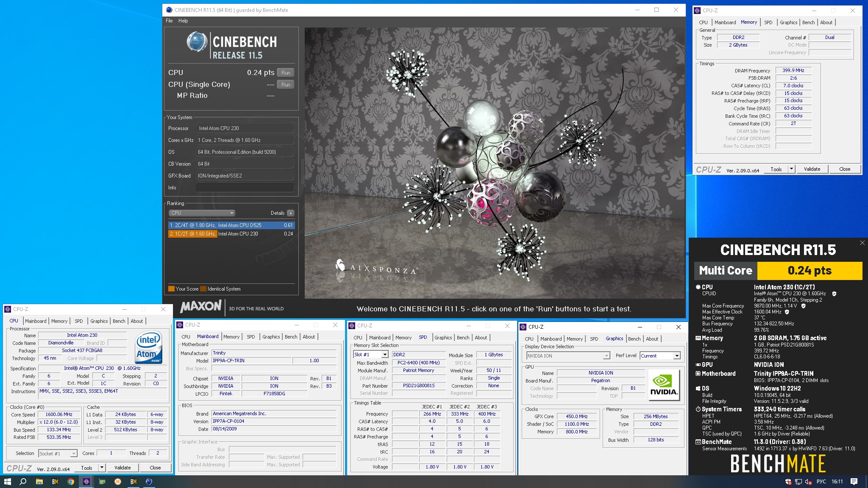Click Tools button in CPU-Z CPU window
868x488 pixels.
point(86,468)
